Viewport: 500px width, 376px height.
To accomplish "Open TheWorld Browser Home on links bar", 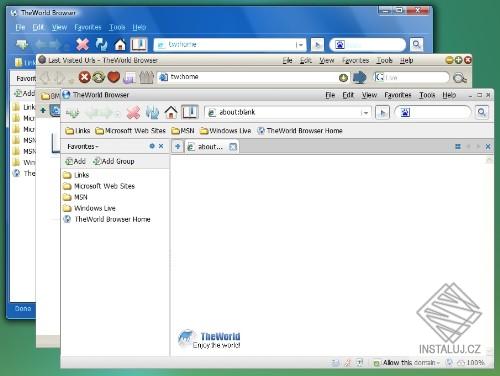I will [300, 131].
